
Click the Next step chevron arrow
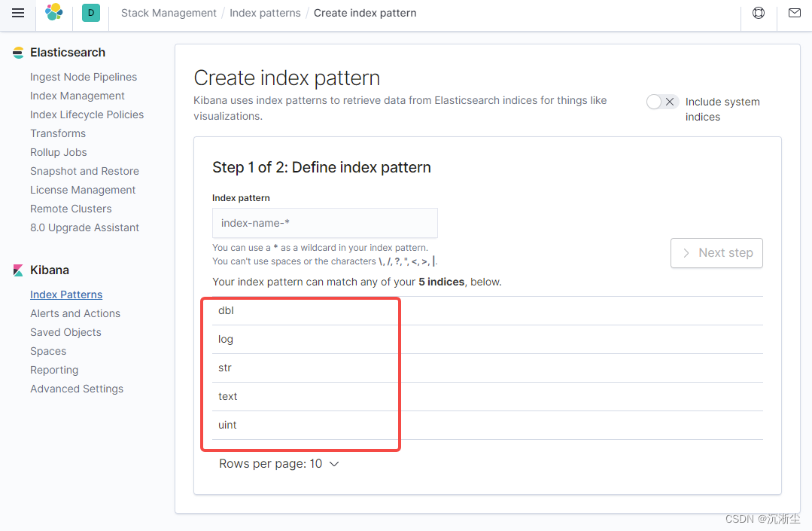686,253
